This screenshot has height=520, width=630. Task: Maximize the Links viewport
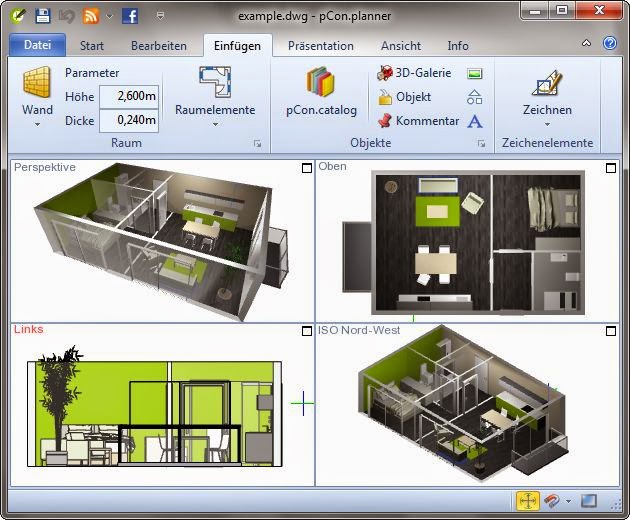(x=307, y=331)
